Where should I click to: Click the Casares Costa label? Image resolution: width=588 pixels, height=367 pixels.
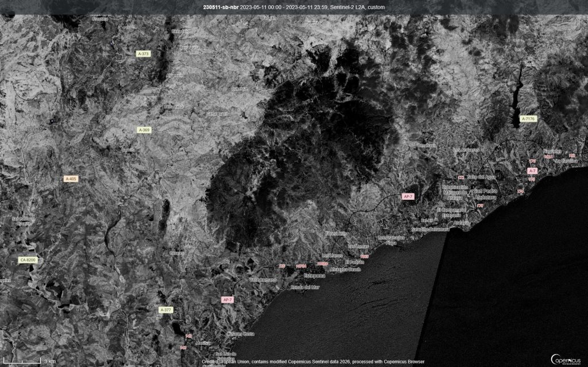click(x=241, y=334)
